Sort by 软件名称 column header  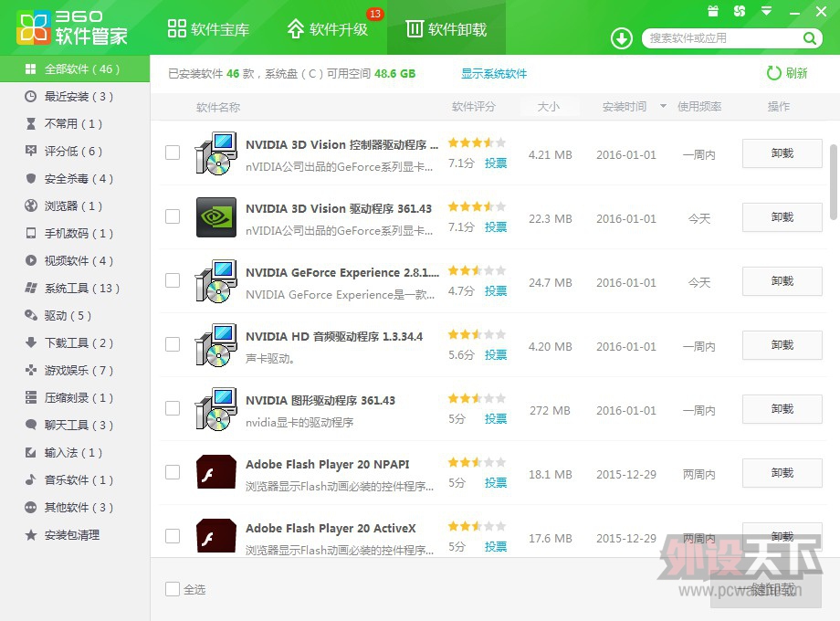(x=218, y=107)
